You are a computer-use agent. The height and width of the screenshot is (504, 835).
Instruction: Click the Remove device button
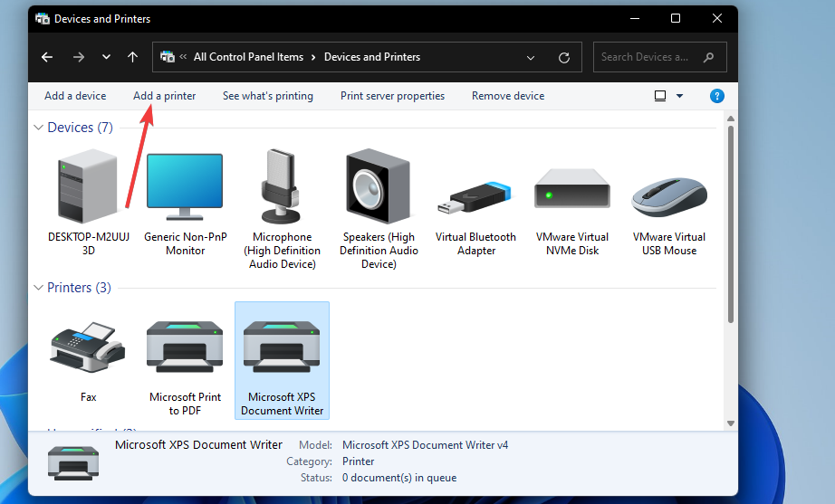(508, 96)
